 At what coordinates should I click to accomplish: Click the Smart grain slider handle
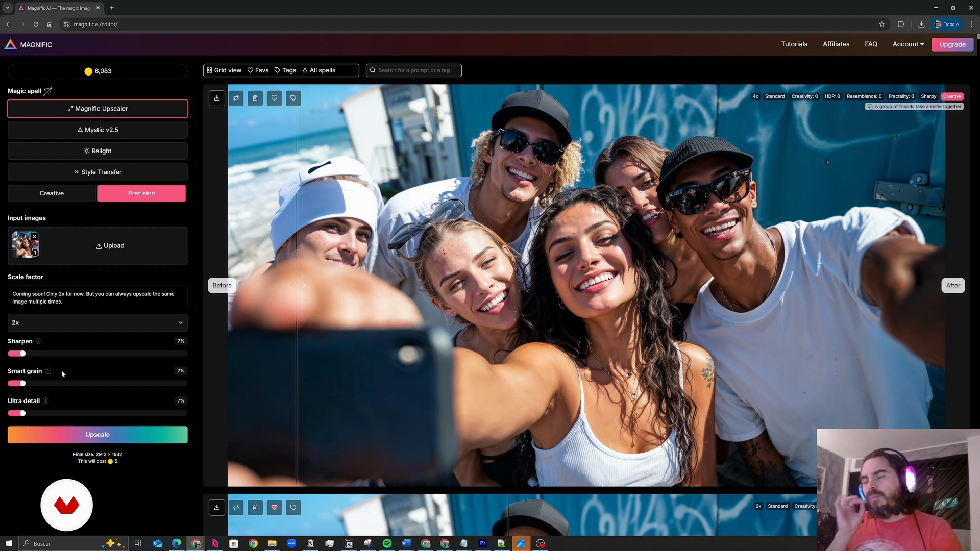22,383
